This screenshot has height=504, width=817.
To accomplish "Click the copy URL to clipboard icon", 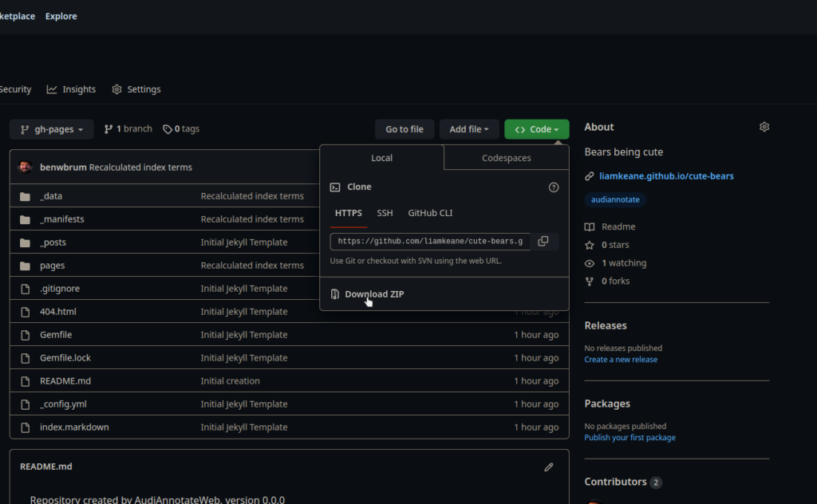I will 543,241.
